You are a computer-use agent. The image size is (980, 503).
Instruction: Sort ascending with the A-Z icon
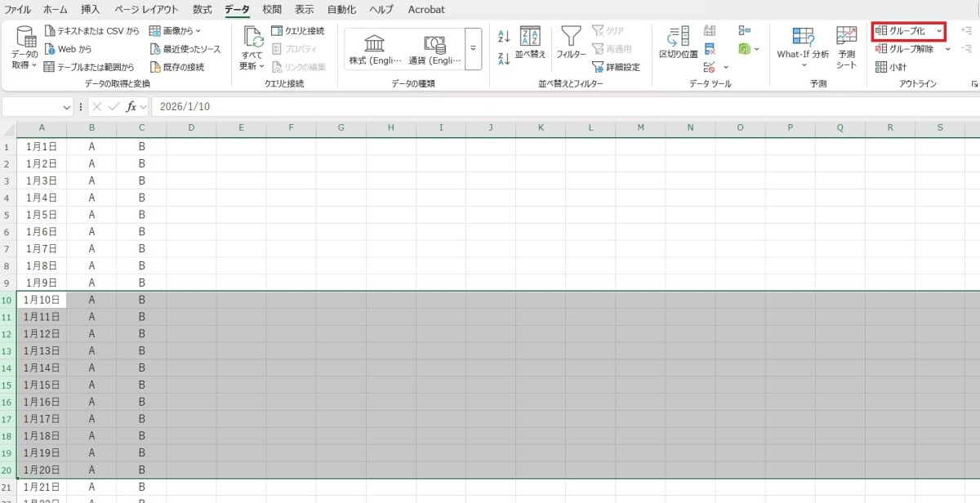coord(504,37)
